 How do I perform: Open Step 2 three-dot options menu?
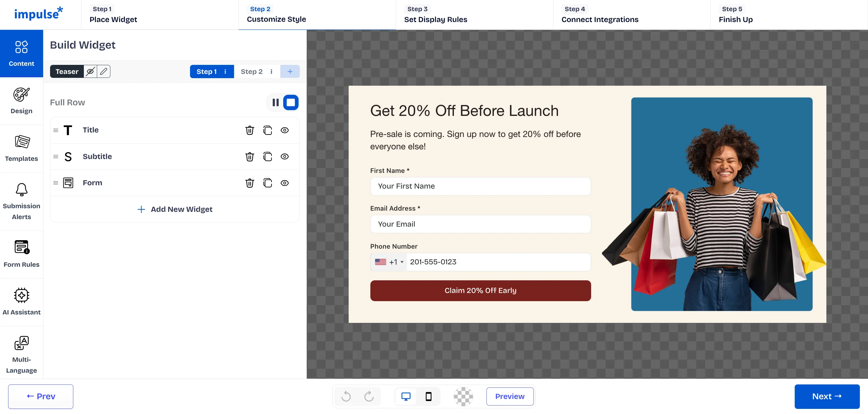pyautogui.click(x=271, y=72)
